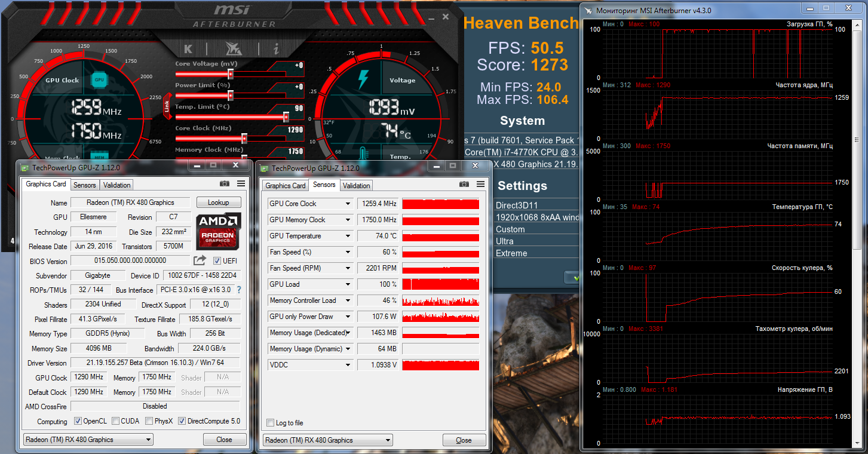Click the BIOS Version field 015.050.000.000.000000
This screenshot has height=454, width=868.
130,260
